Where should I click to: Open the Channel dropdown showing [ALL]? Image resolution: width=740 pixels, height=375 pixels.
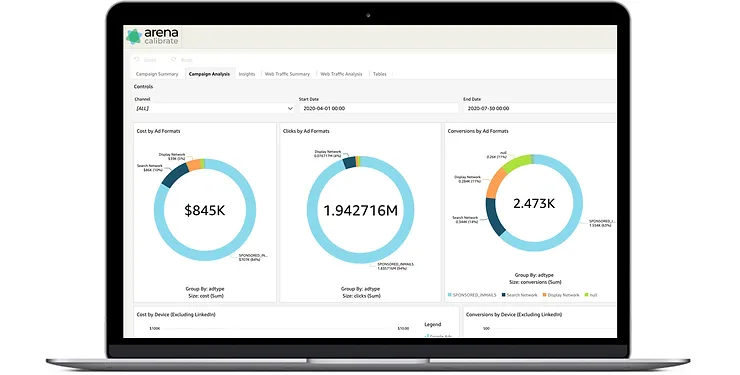click(214, 108)
